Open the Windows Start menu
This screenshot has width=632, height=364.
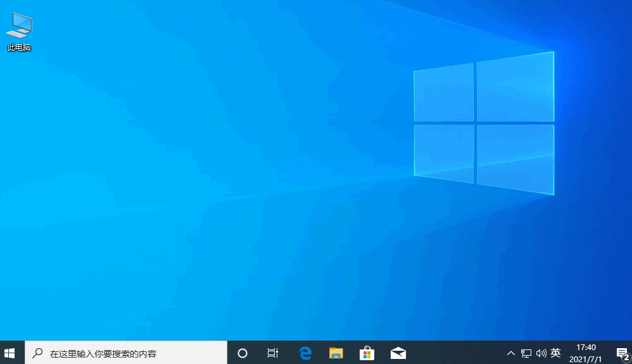pos(9,353)
